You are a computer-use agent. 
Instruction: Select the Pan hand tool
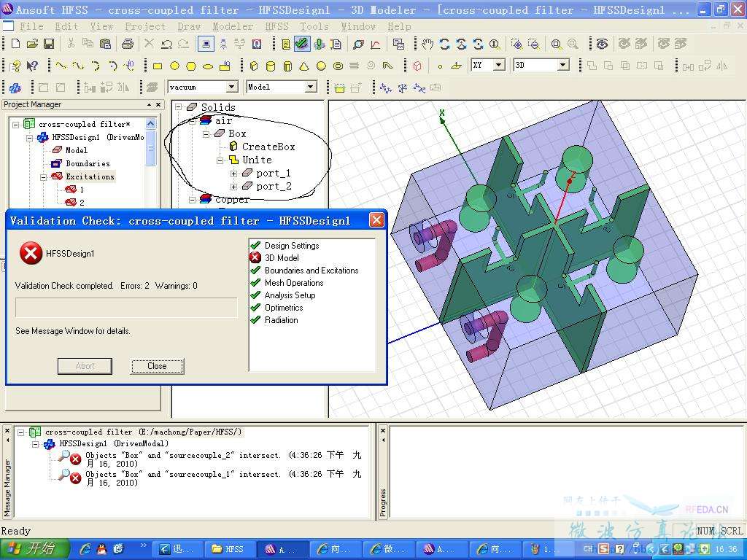point(427,44)
